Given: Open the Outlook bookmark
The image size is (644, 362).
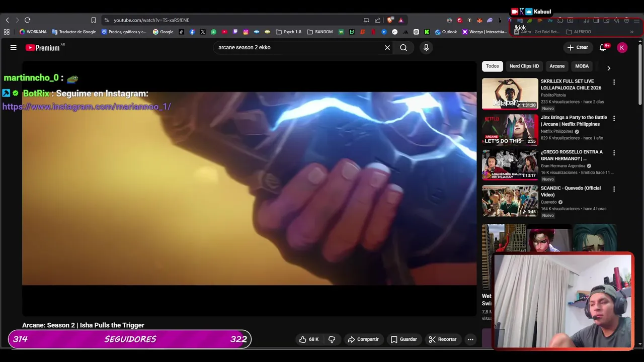Looking at the screenshot, I should point(446,32).
